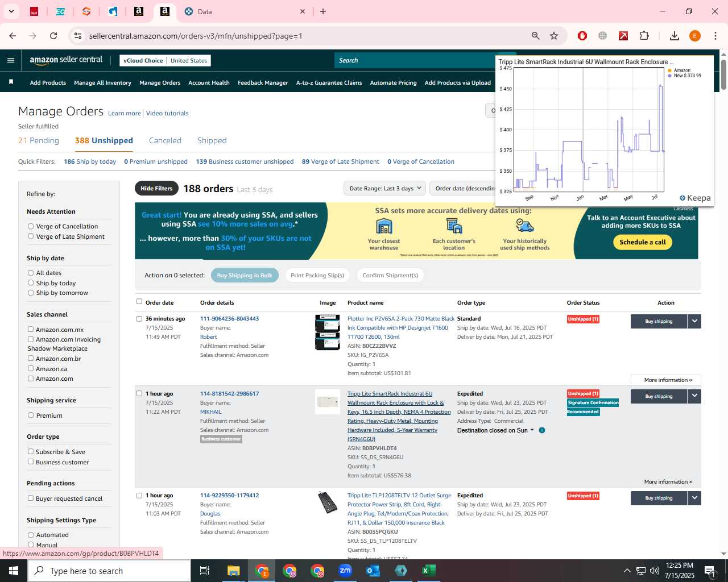The height and width of the screenshot is (582, 728).
Task: Select Ship by tomorrow radio button
Action: click(31, 293)
